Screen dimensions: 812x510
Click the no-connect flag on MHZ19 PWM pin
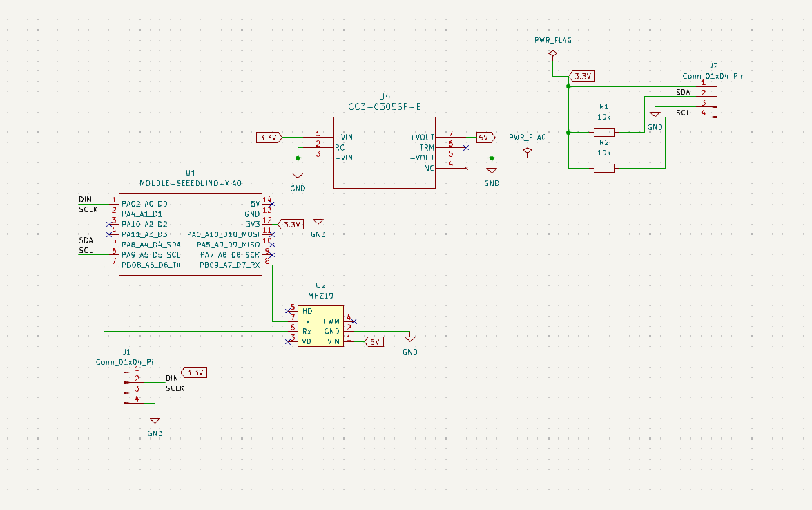click(354, 321)
